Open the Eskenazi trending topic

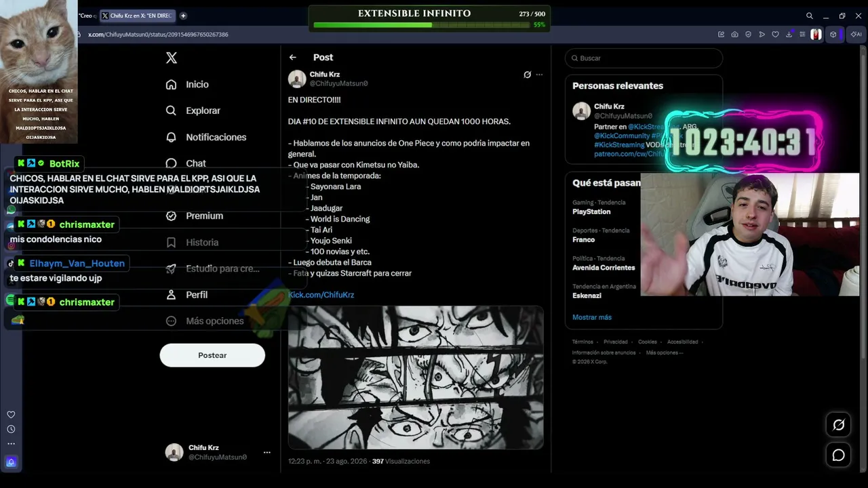[587, 296]
